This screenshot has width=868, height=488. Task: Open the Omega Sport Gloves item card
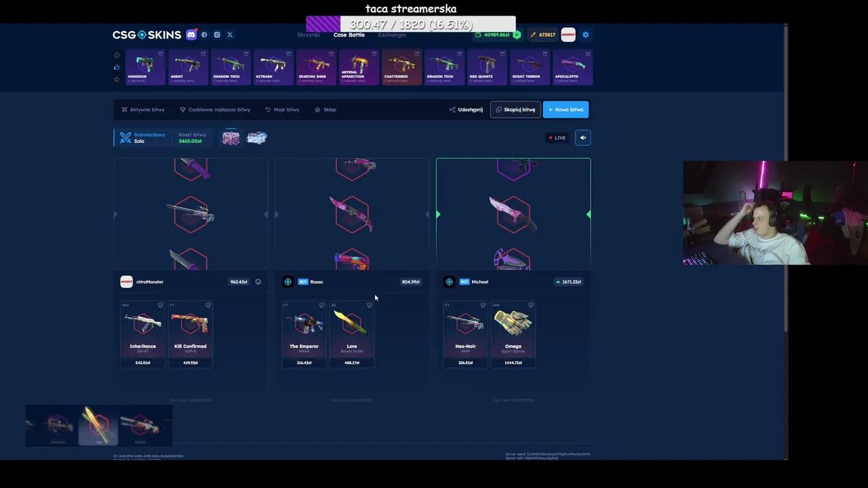click(x=513, y=334)
